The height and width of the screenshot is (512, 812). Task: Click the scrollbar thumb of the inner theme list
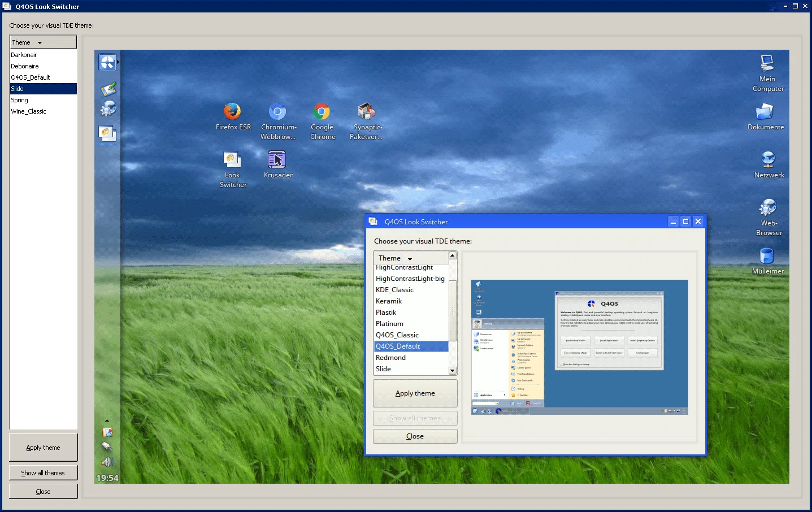tap(452, 311)
